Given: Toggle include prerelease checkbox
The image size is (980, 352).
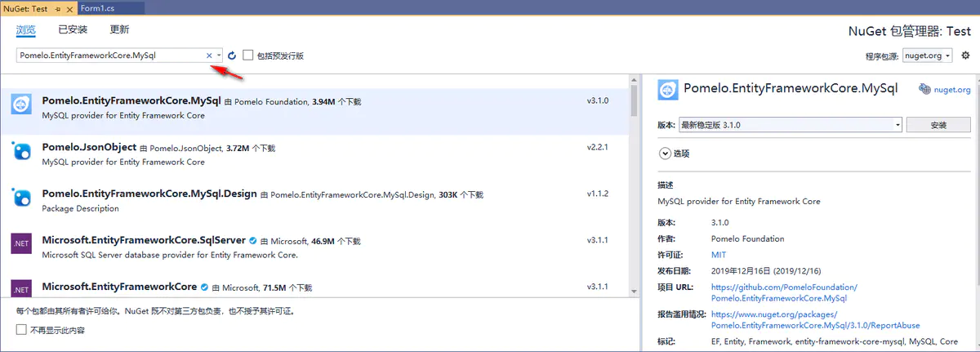Looking at the screenshot, I should pyautogui.click(x=248, y=56).
